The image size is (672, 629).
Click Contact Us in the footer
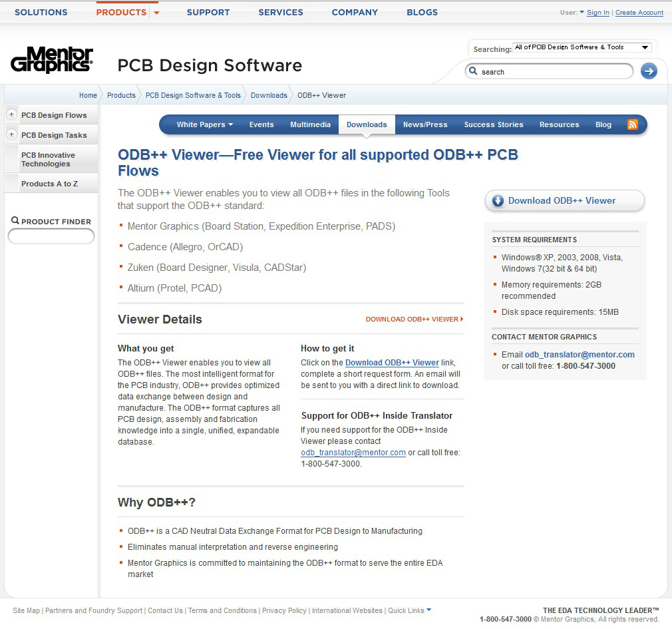(x=166, y=610)
